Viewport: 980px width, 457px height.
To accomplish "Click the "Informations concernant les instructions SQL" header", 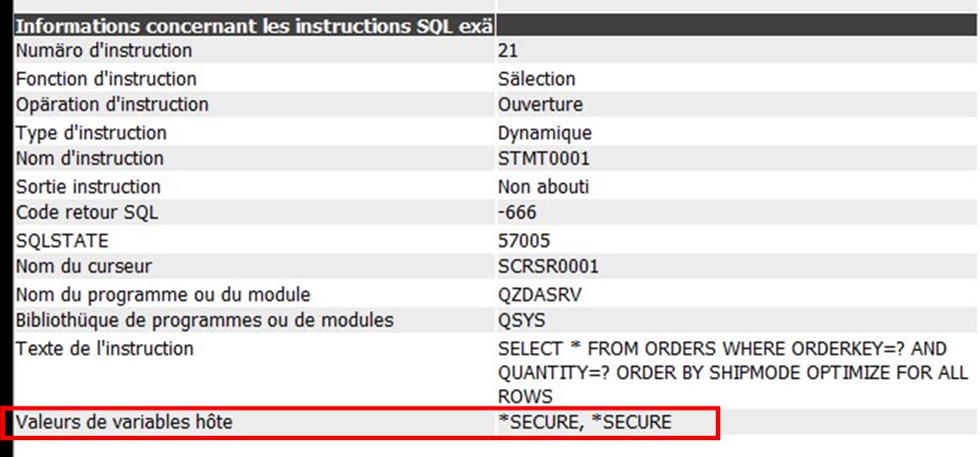I will point(254,26).
